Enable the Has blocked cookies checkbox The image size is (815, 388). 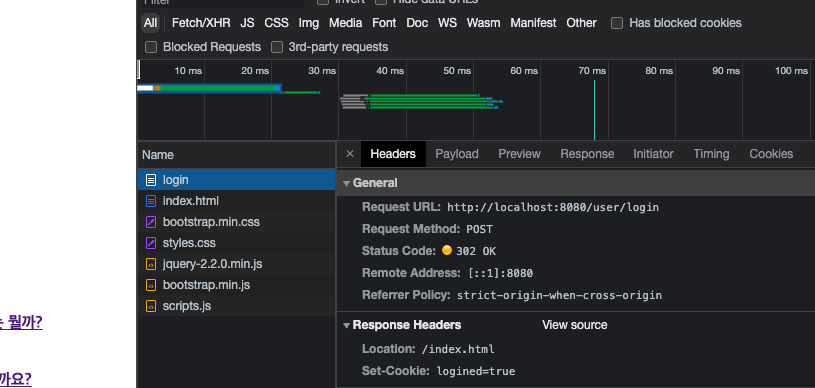[x=617, y=23]
